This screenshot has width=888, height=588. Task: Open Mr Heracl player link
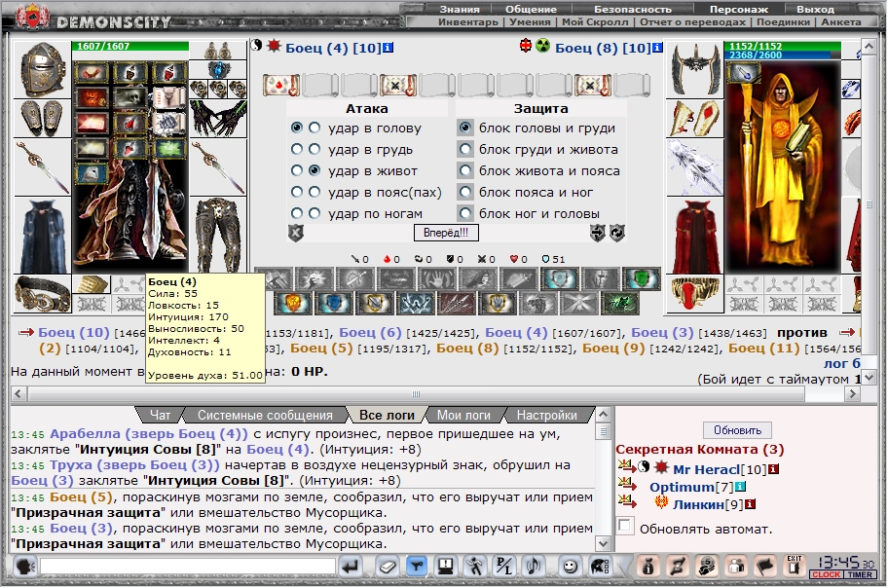coord(706,469)
